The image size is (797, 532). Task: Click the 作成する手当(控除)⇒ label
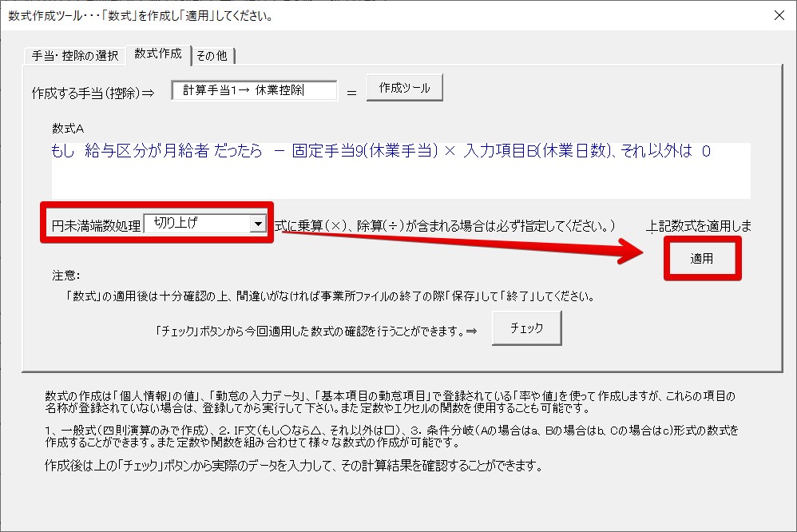point(92,92)
